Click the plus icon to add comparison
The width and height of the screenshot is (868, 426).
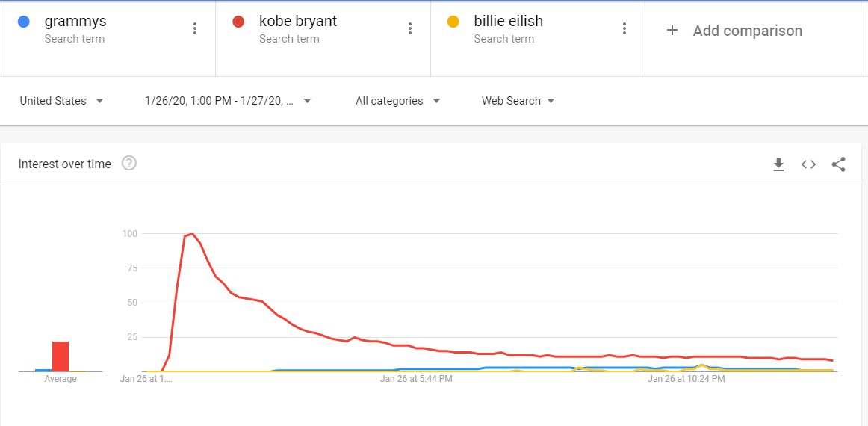point(672,31)
